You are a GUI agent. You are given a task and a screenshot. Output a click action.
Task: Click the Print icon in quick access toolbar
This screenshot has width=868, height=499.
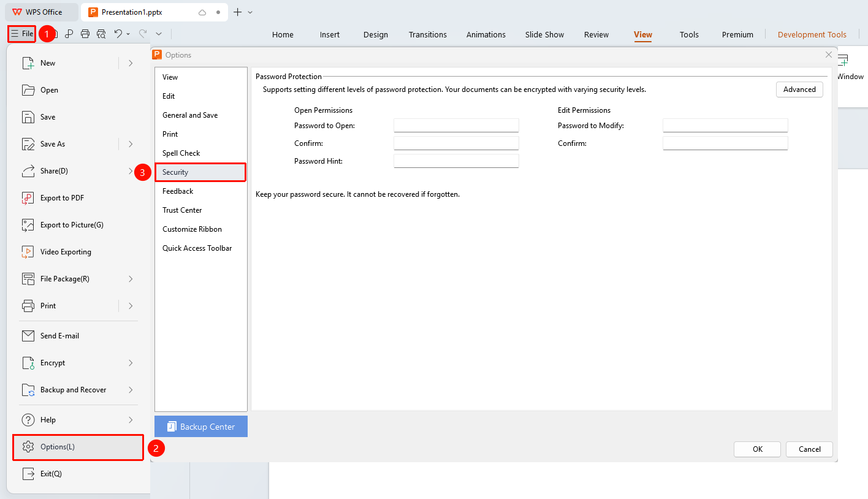click(85, 34)
